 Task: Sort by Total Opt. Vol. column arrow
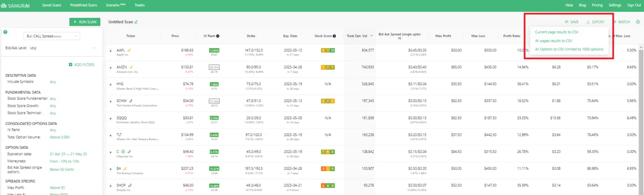371,36
